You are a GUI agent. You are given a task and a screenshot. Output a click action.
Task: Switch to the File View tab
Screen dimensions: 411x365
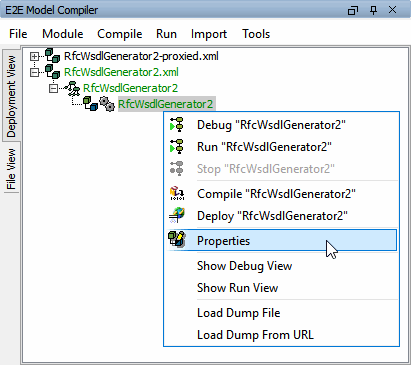[x=11, y=169]
